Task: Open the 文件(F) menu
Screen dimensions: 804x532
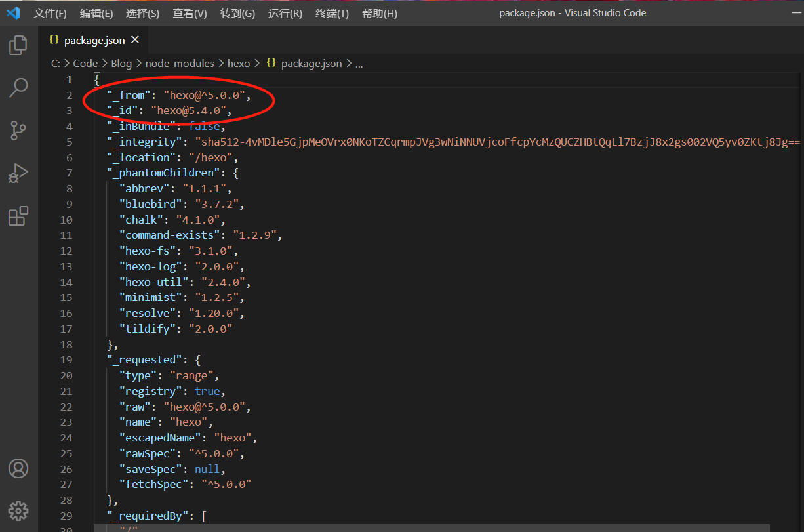Action: coord(50,13)
